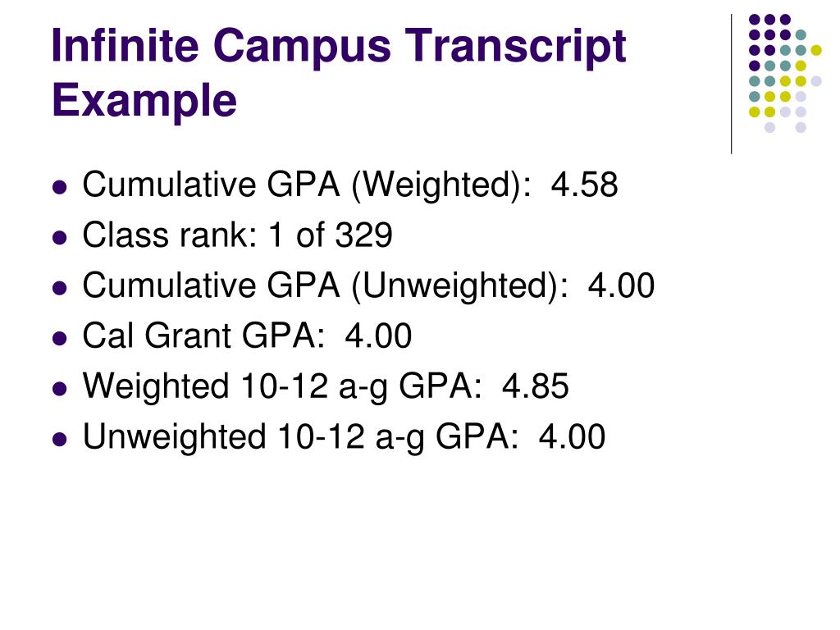Screen dimensions: 840x630
Task: Select the Cumulative GPA (Weighted) line
Action: 349,185
